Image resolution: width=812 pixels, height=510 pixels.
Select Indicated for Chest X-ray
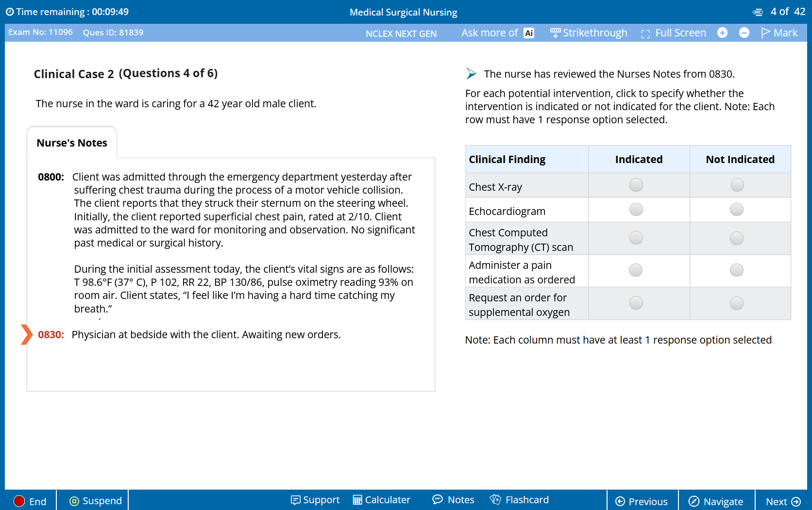point(636,185)
